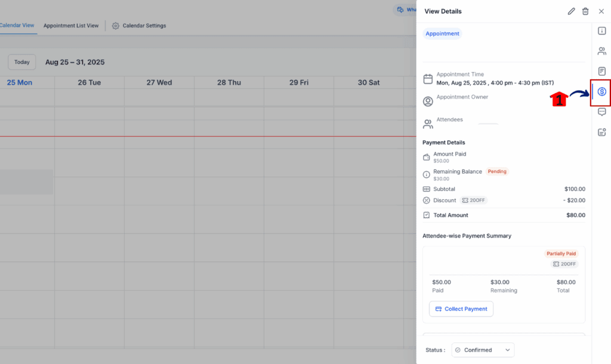Image resolution: width=611 pixels, height=364 pixels.
Task: Select the 29 Fri column header
Action: [299, 82]
